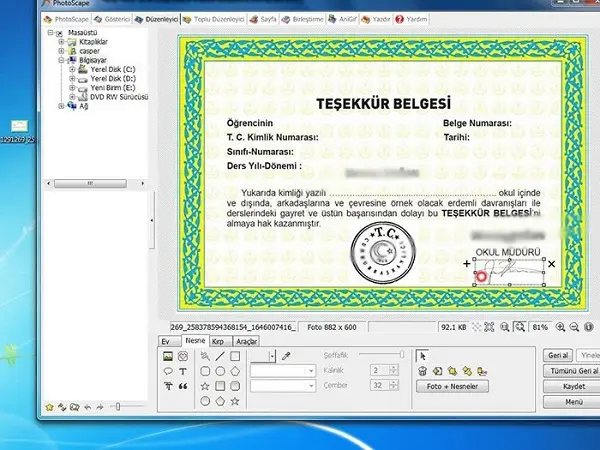The height and width of the screenshot is (450, 600).
Task: Activate the arrow selection pointer tool
Action: click(422, 356)
